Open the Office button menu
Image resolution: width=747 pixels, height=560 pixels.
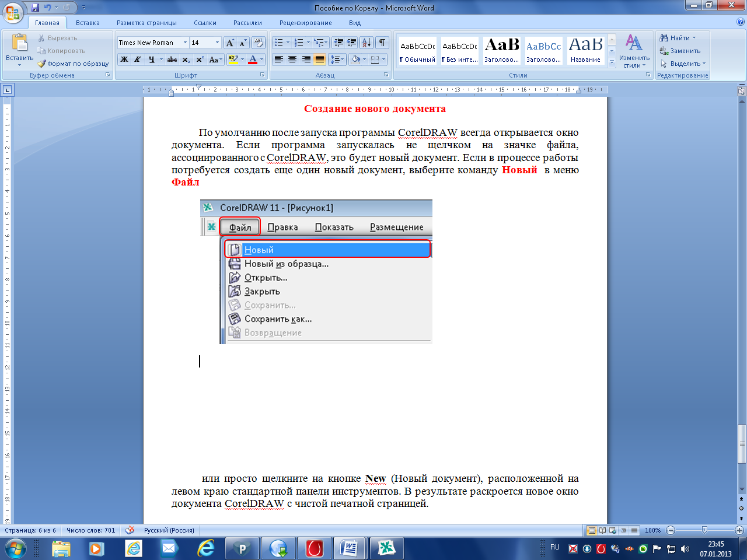[12, 12]
